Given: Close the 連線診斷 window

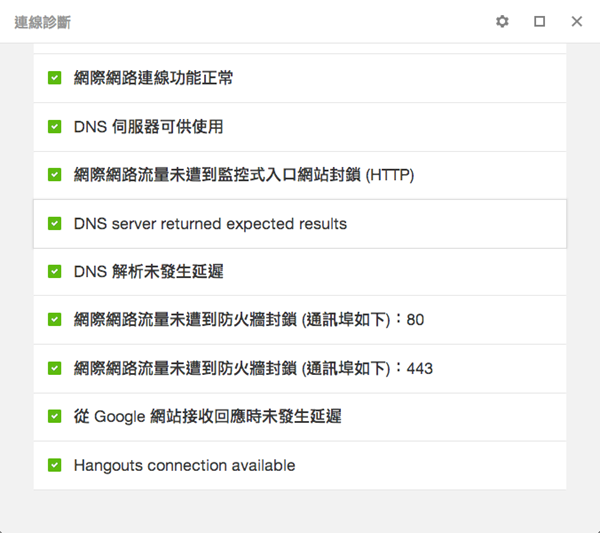Looking at the screenshot, I should [x=577, y=21].
